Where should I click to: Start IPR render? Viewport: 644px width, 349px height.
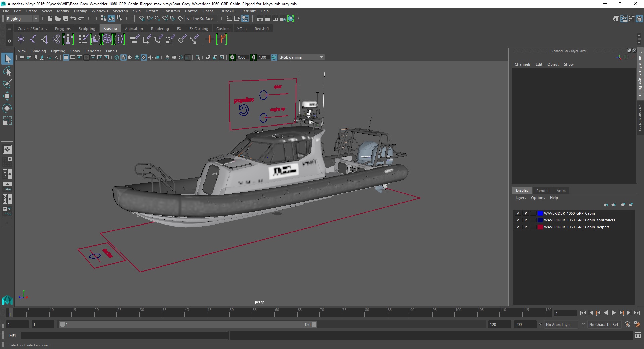coord(275,19)
